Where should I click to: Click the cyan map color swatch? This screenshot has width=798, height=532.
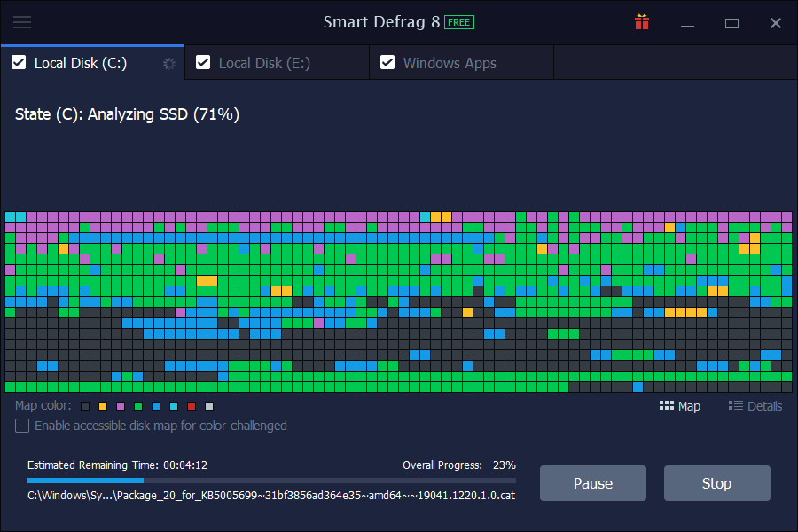coord(174,406)
